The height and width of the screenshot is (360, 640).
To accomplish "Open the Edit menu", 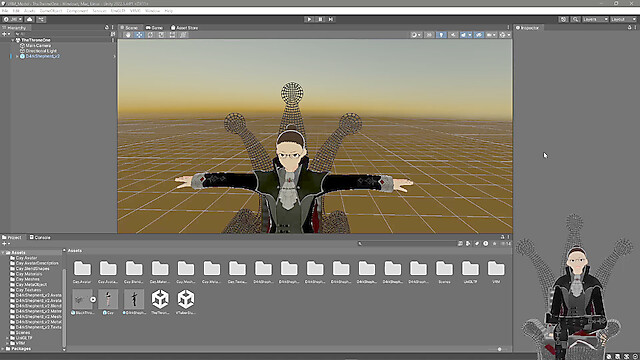I will [16, 11].
